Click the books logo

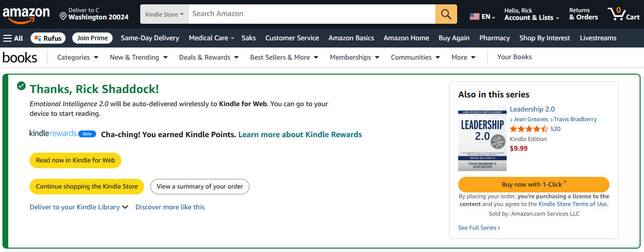pos(20,58)
